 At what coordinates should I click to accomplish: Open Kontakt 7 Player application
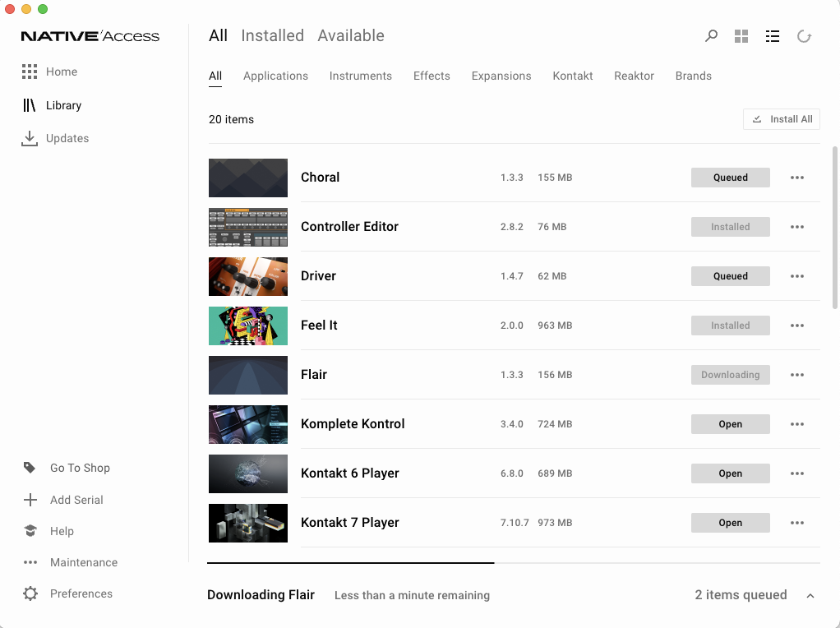click(730, 523)
